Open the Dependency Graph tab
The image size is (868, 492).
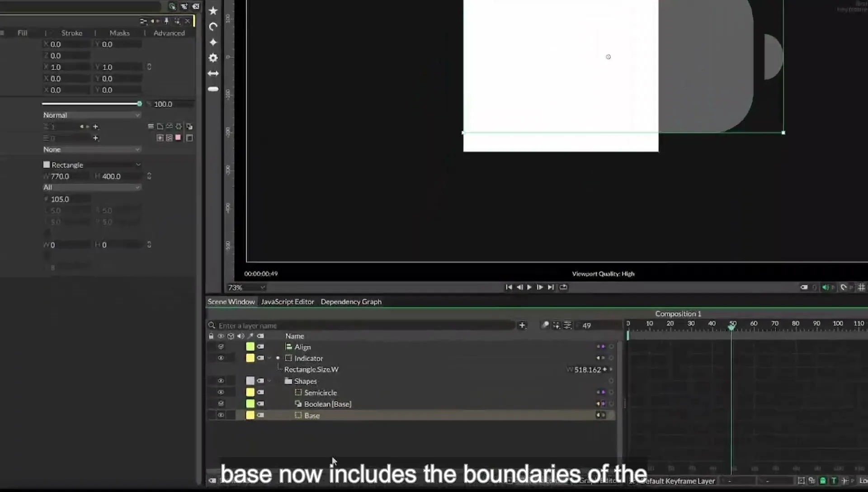coord(351,302)
